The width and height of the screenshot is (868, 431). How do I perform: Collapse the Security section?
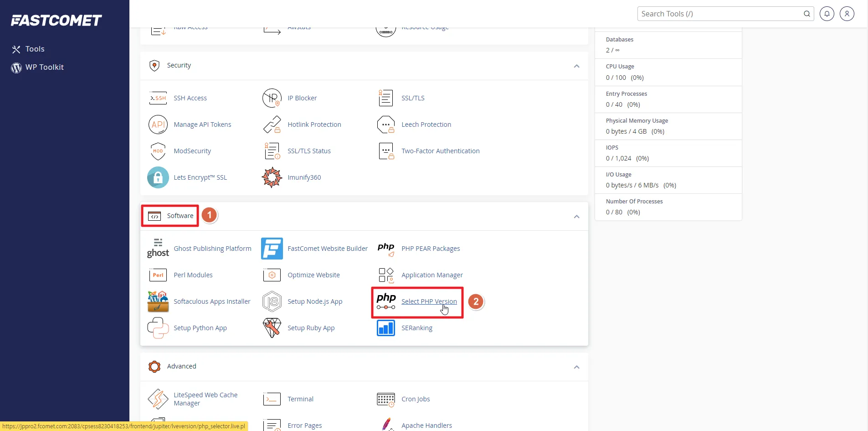[576, 66]
